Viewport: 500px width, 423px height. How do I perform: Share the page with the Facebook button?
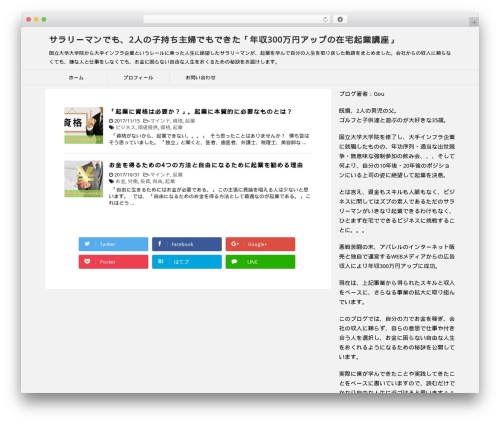[187, 244]
